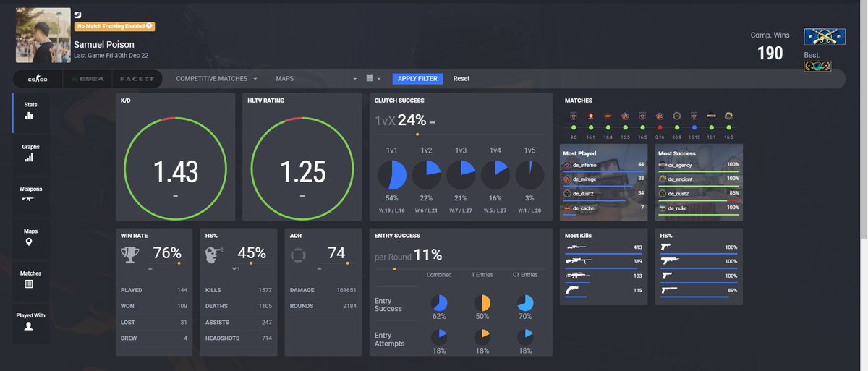Click de_dust2 map icon in Most Success
The height and width of the screenshot is (371, 868).
pyautogui.click(x=662, y=194)
